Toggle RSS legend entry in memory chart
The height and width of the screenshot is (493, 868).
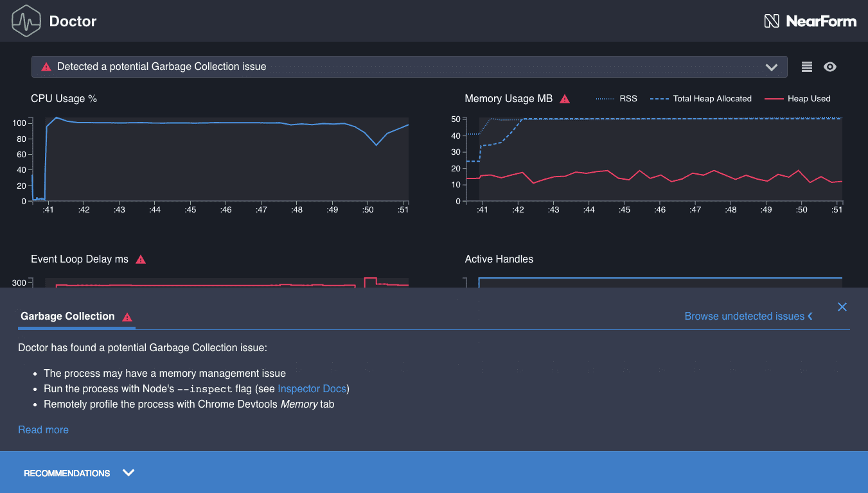point(616,99)
